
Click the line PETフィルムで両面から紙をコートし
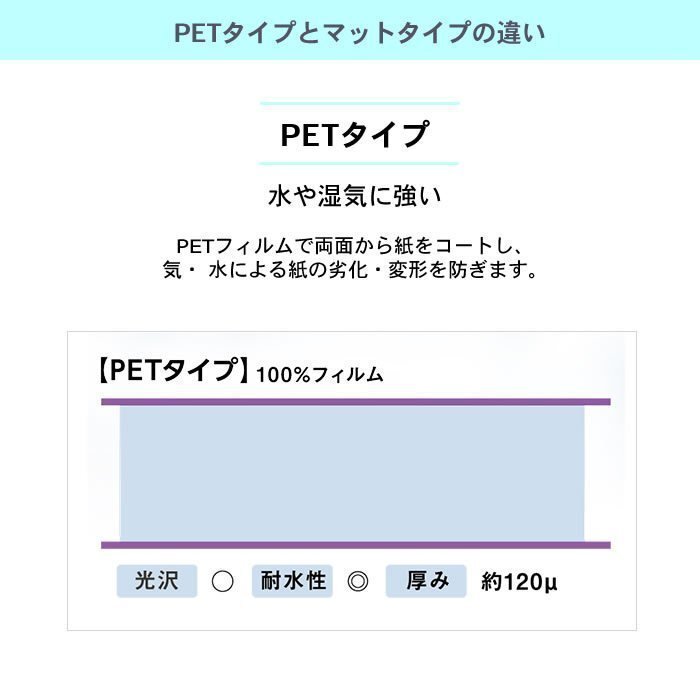(x=350, y=246)
